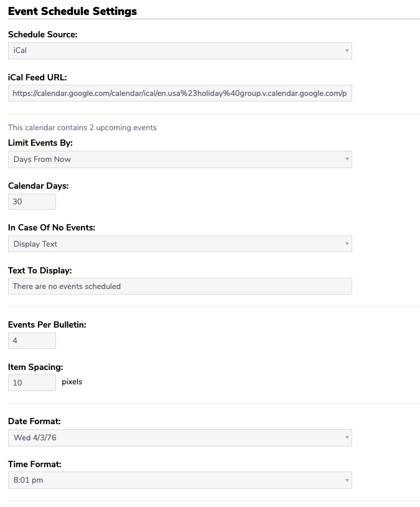This screenshot has width=420, height=507.
Task: Click the Schedule Source dropdown arrow
Action: coord(347,51)
